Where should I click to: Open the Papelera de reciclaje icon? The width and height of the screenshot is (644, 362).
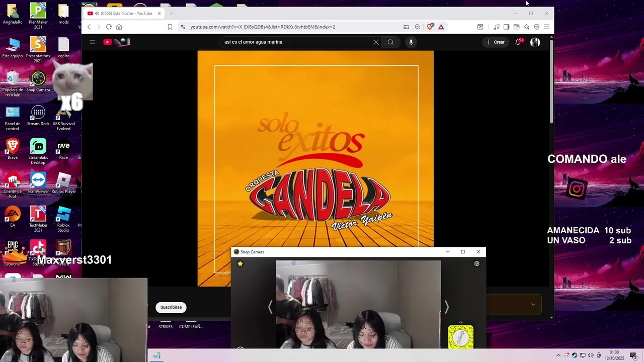13,83
